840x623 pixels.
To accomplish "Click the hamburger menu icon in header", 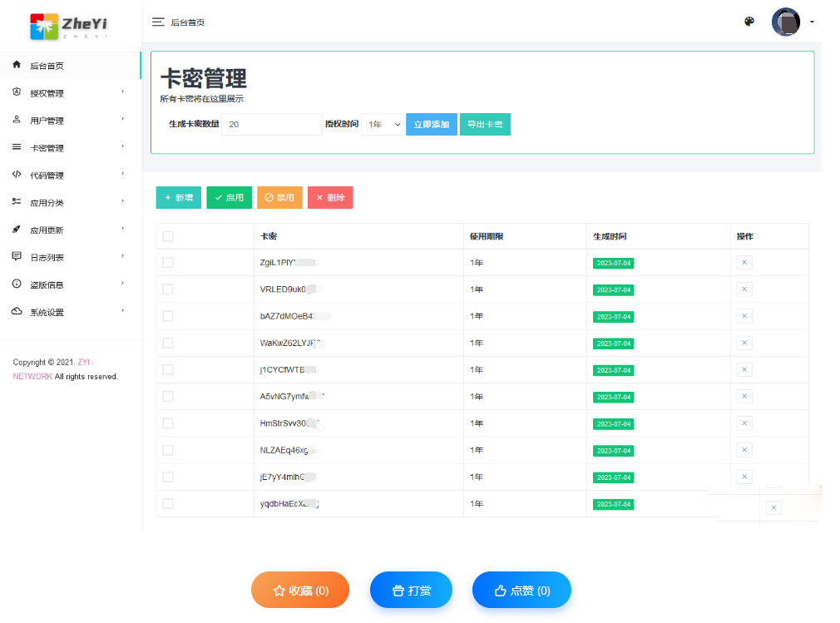I will 158,22.
